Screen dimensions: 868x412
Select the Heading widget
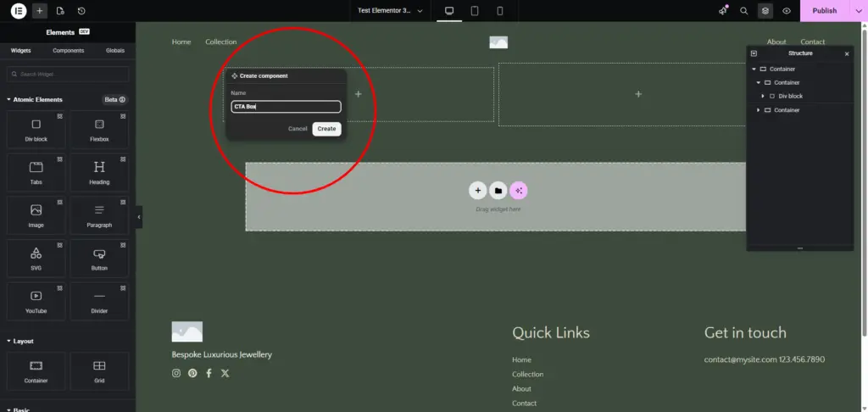(x=99, y=172)
